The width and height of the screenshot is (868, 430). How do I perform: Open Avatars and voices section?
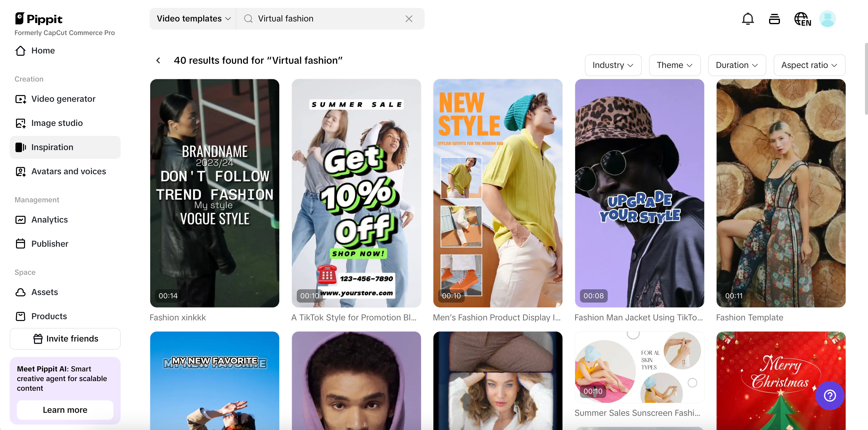(68, 171)
